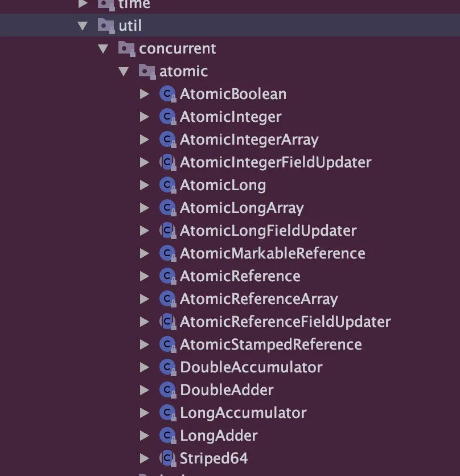The height and width of the screenshot is (476, 460).
Task: Click the util package folder icon
Action: (106, 26)
